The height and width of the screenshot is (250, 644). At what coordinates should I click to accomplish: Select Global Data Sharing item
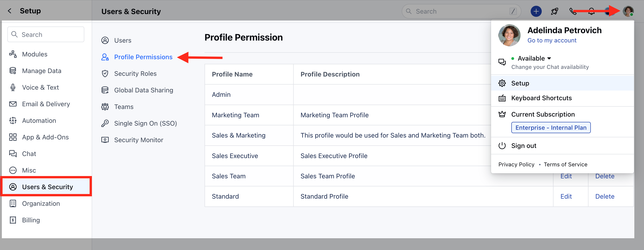pos(143,90)
